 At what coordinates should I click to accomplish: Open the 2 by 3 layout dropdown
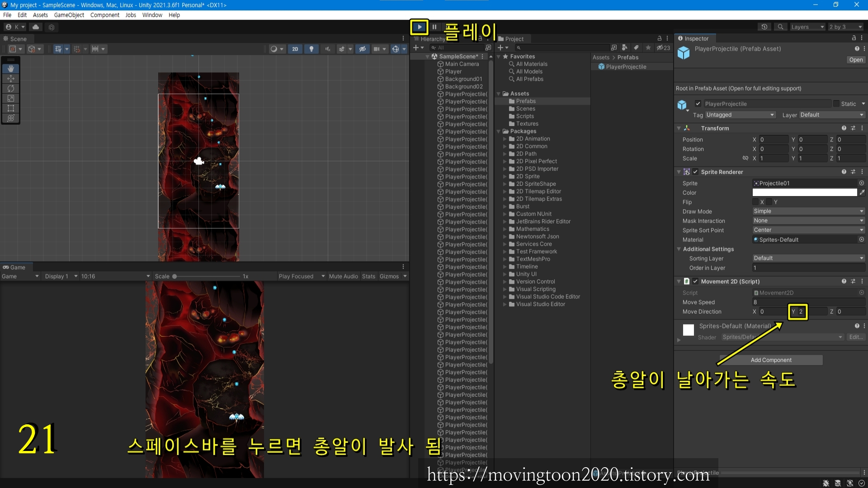(845, 27)
